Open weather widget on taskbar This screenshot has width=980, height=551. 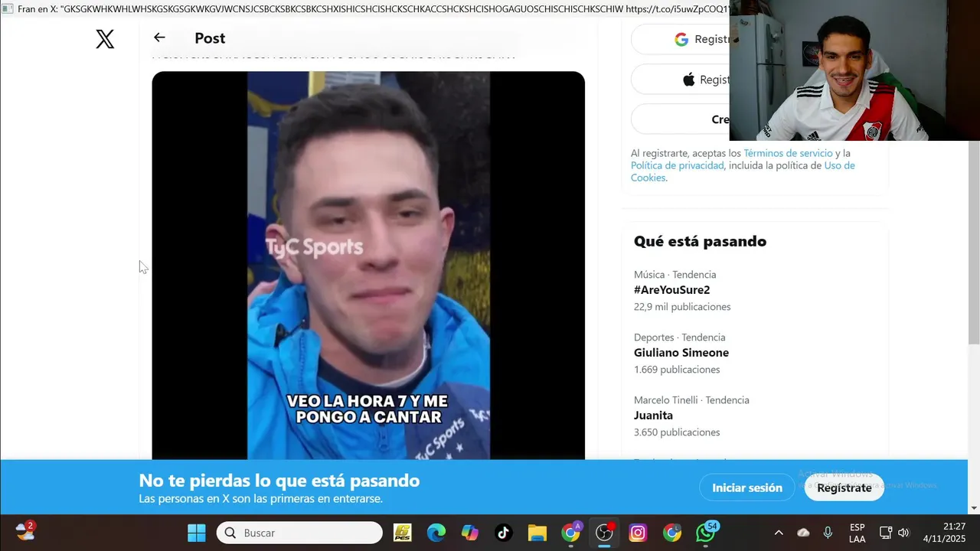(25, 532)
